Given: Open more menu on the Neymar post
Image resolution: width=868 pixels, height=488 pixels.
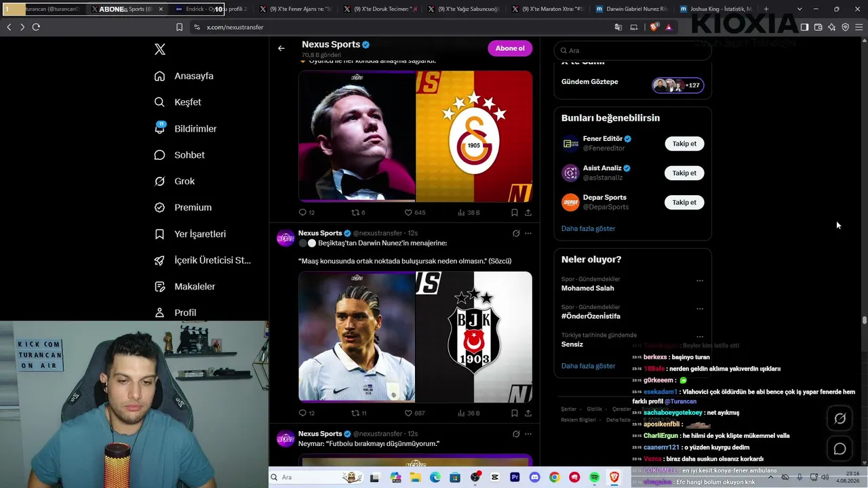Looking at the screenshot, I should (x=528, y=434).
